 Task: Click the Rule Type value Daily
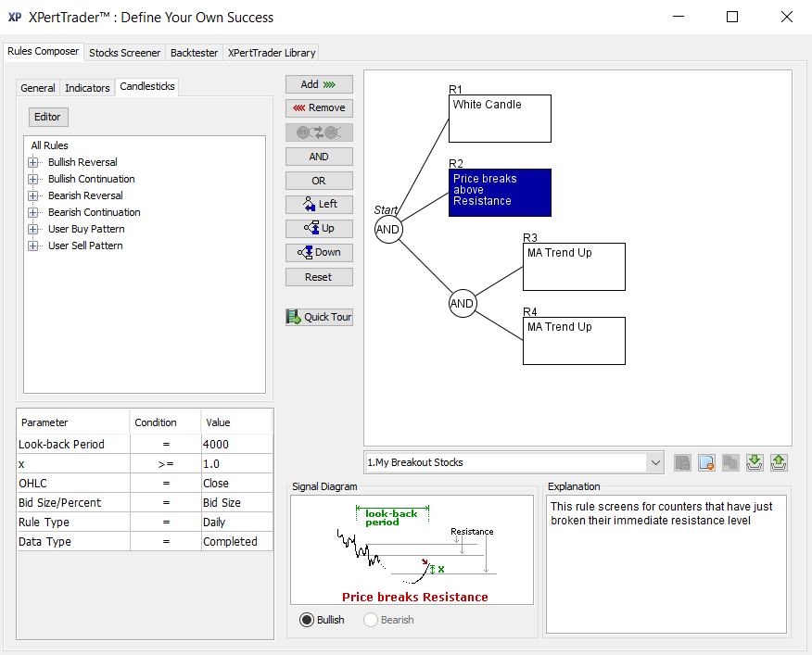(x=237, y=522)
